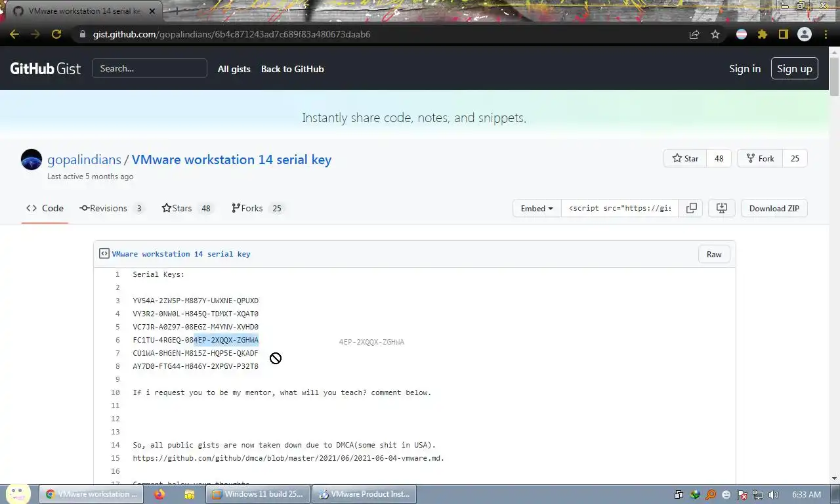840x504 pixels.
Task: Go Back to GitHub in the header
Action: [x=292, y=69]
